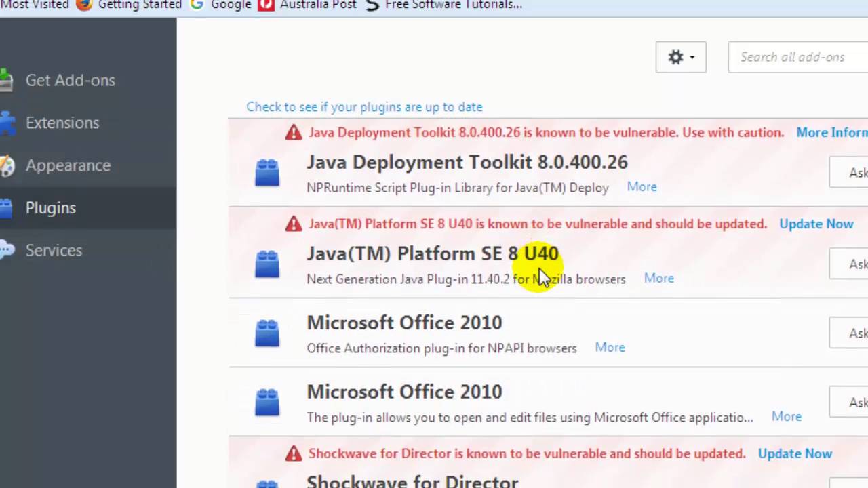The width and height of the screenshot is (868, 488).
Task: Open the Java Platform SE 8 activation dropdown
Action: click(x=849, y=264)
